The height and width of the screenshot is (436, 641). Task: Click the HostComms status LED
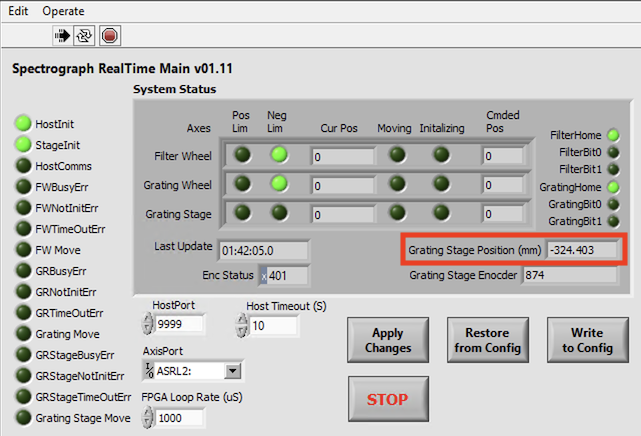coord(23,165)
